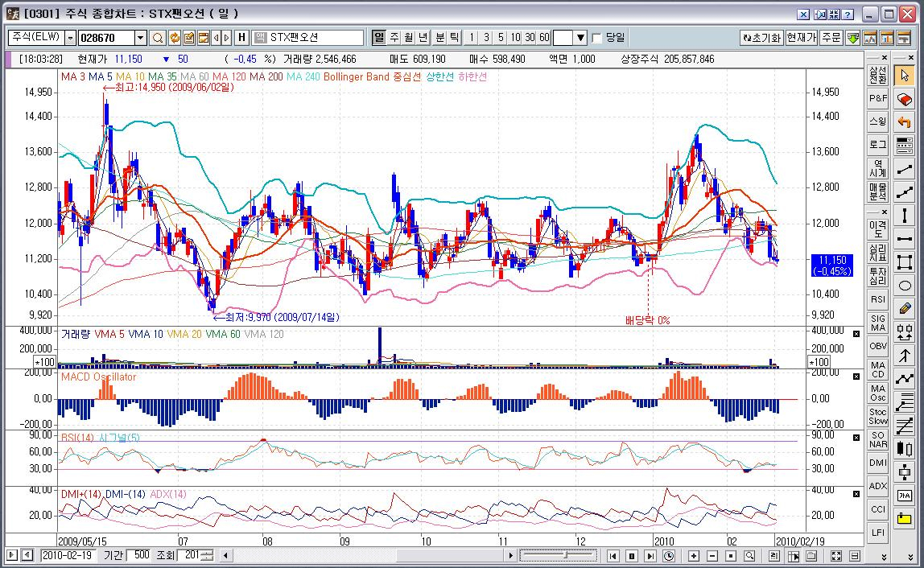The width and height of the screenshot is (924, 568).
Task: Adjust the chart zoom slider at bottom
Action: [x=567, y=556]
